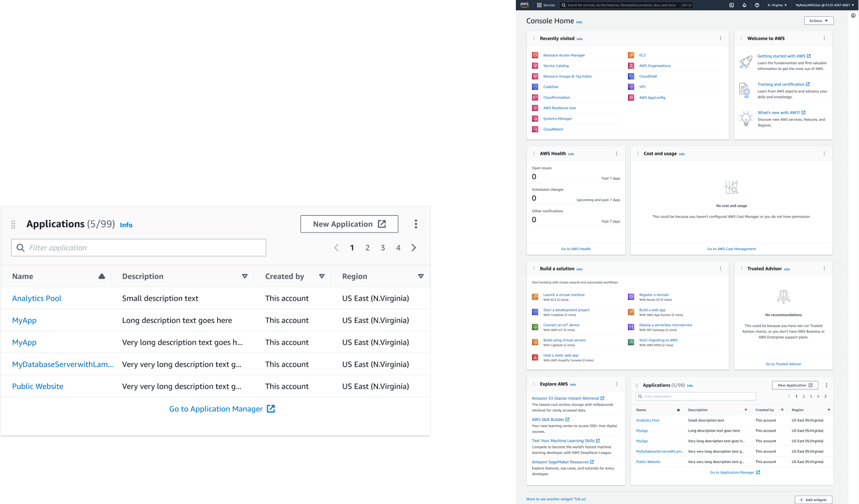Go to next page in the enlarged Applications pagination
The height and width of the screenshot is (504, 859).
[x=414, y=248]
